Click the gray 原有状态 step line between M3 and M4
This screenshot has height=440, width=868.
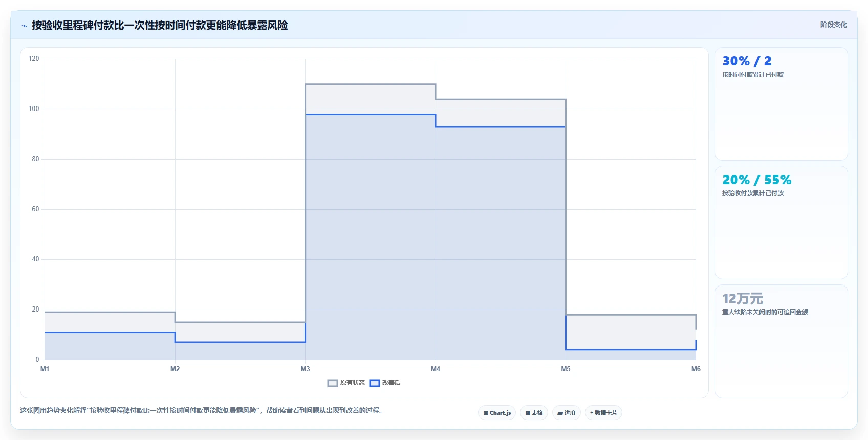[x=371, y=84]
